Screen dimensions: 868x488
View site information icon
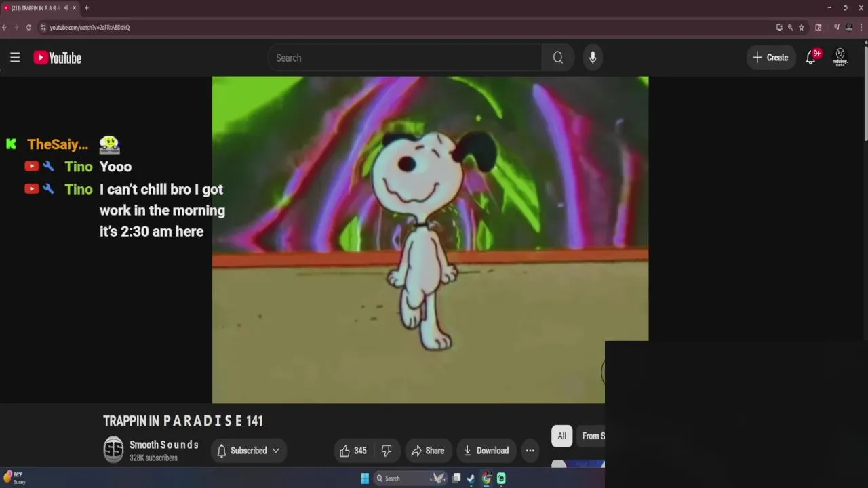click(43, 27)
